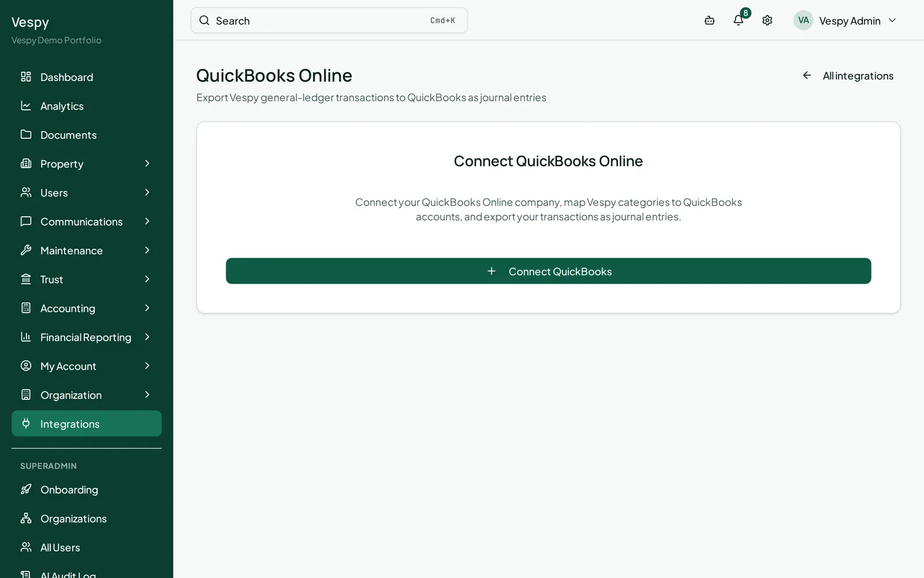The width and height of the screenshot is (924, 578).
Task: Click the Property building icon
Action: pyautogui.click(x=26, y=164)
